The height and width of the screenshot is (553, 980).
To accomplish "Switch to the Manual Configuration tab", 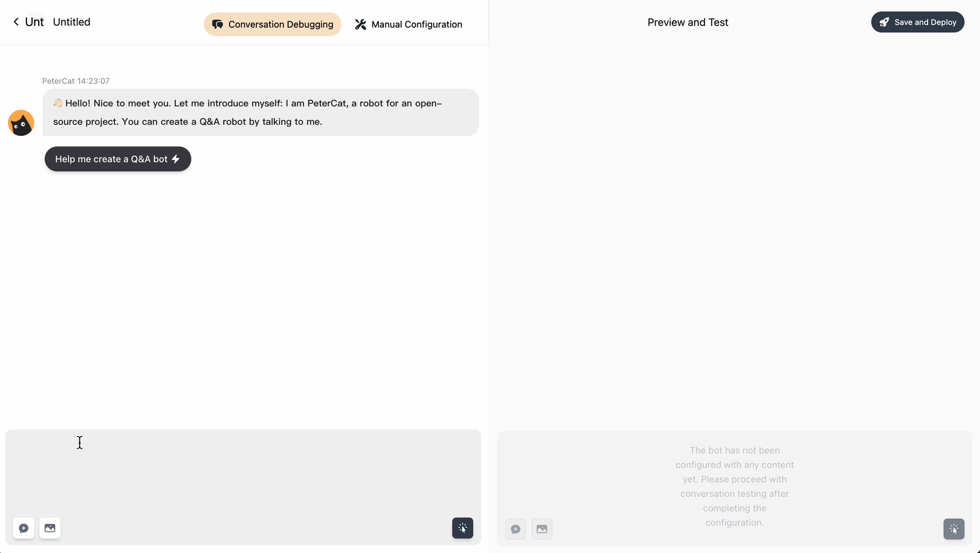I will click(408, 24).
